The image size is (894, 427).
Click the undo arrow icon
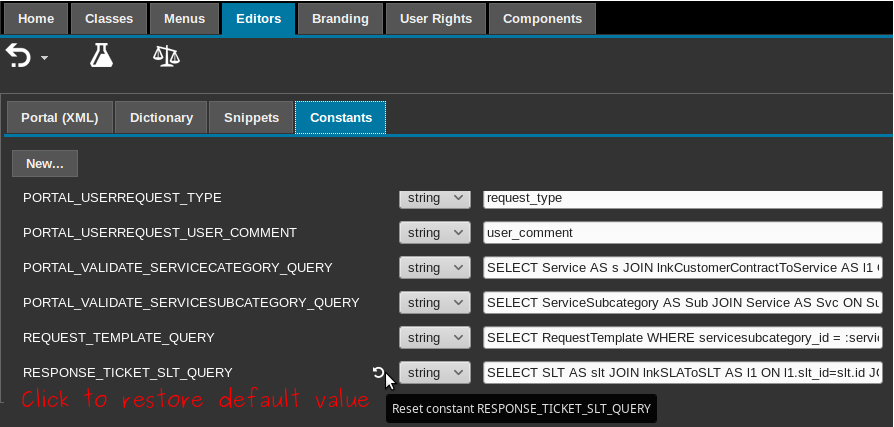click(19, 56)
